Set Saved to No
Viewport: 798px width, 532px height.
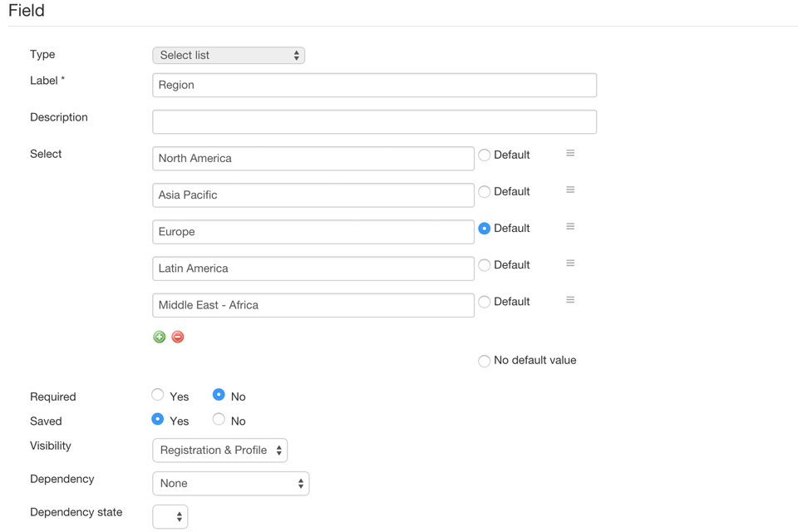click(219, 420)
